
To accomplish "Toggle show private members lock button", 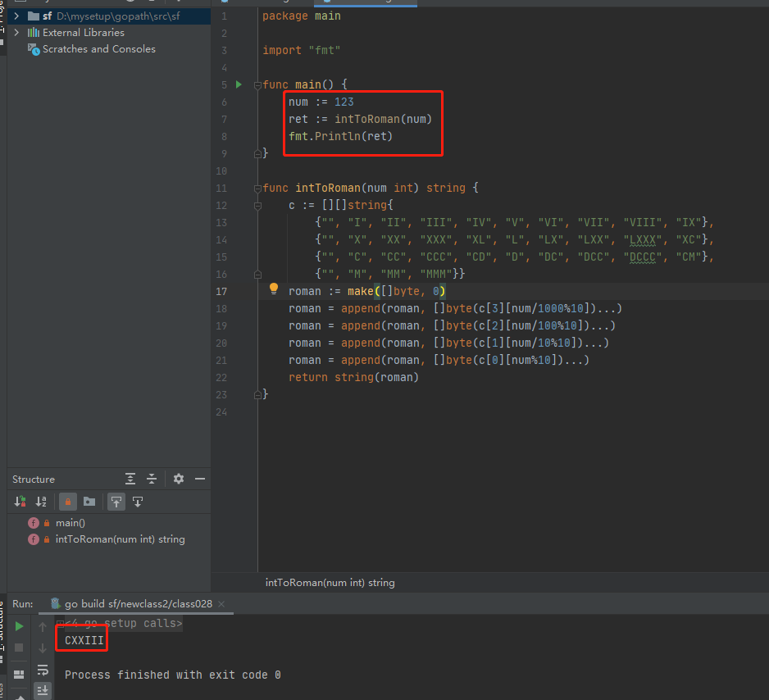I will click(68, 502).
